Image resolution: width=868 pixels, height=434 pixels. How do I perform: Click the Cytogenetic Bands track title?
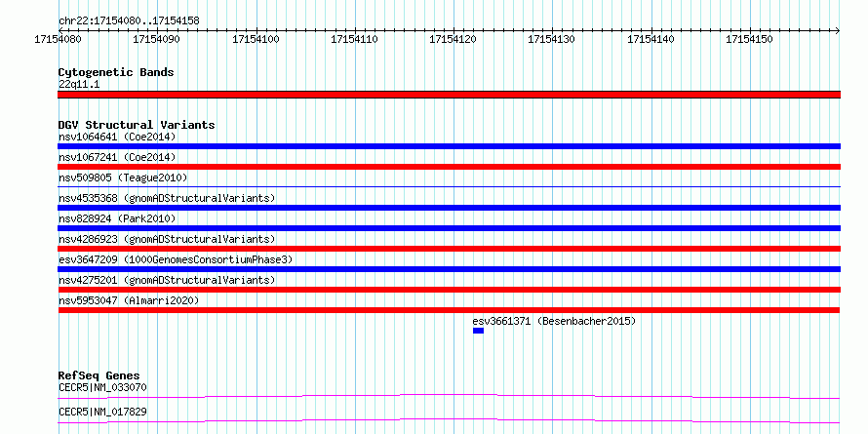pyautogui.click(x=116, y=72)
